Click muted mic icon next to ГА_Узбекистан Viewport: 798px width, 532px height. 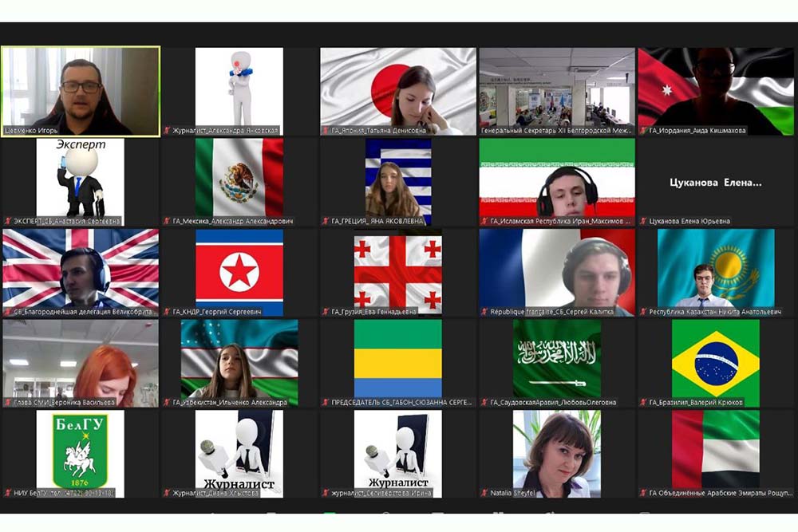click(x=167, y=402)
